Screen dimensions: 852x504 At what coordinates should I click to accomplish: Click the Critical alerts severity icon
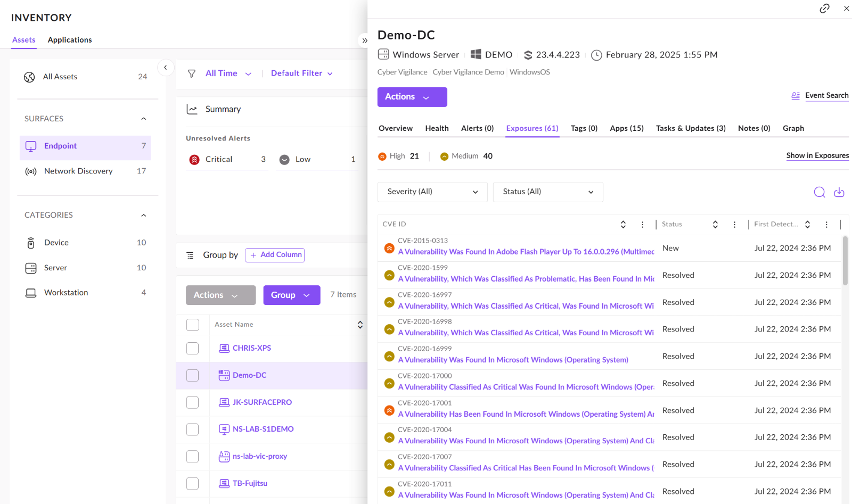(194, 160)
